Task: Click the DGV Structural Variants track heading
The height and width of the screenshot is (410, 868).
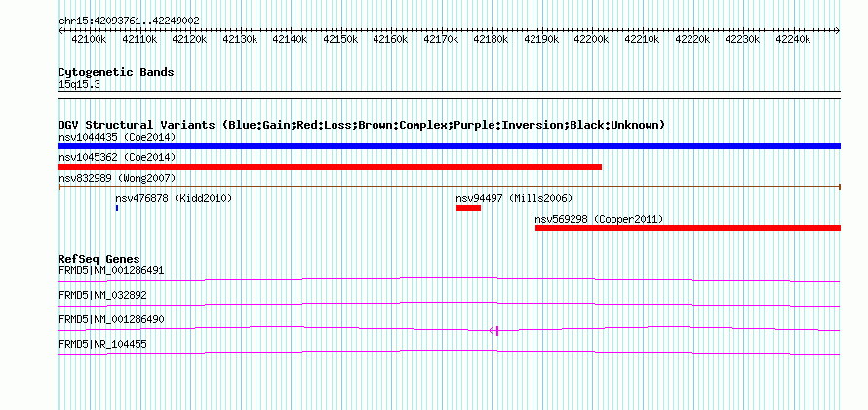Action: coord(361,125)
